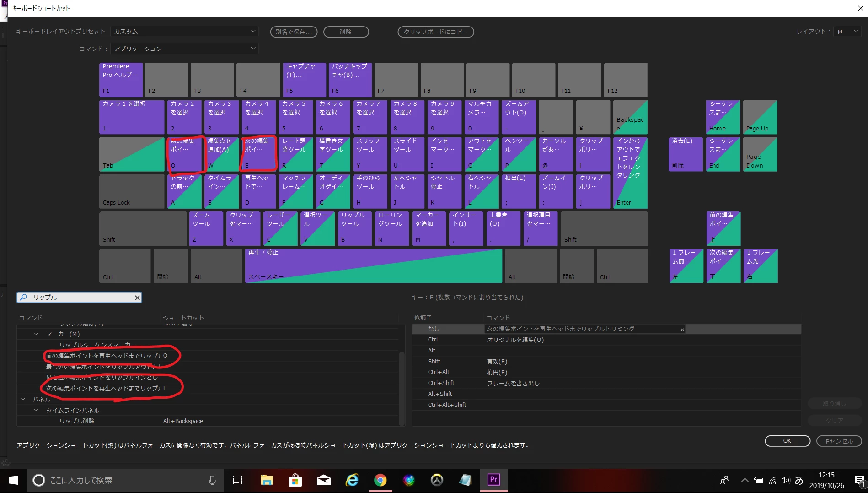Open the キーボードレイアウトプリセット dropdown
Screen dimensions: 868x493
(x=184, y=32)
